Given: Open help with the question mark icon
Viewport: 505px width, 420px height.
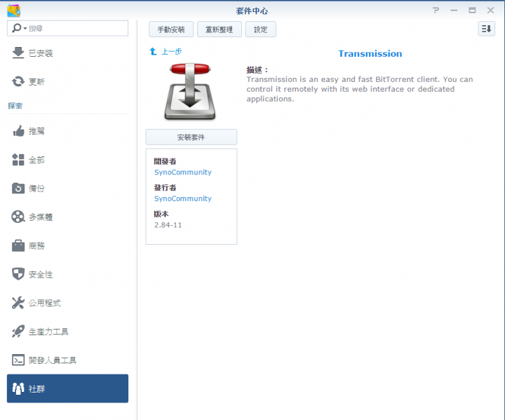Looking at the screenshot, I should (x=436, y=11).
